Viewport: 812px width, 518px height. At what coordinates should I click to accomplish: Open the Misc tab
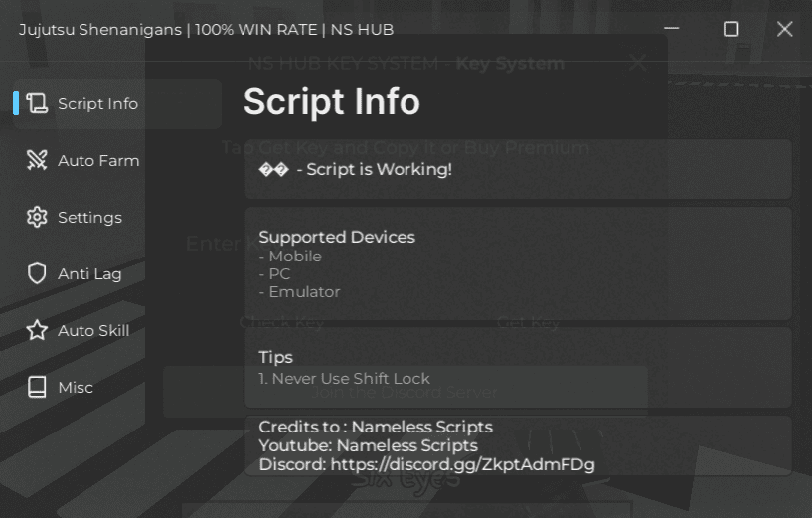point(76,388)
